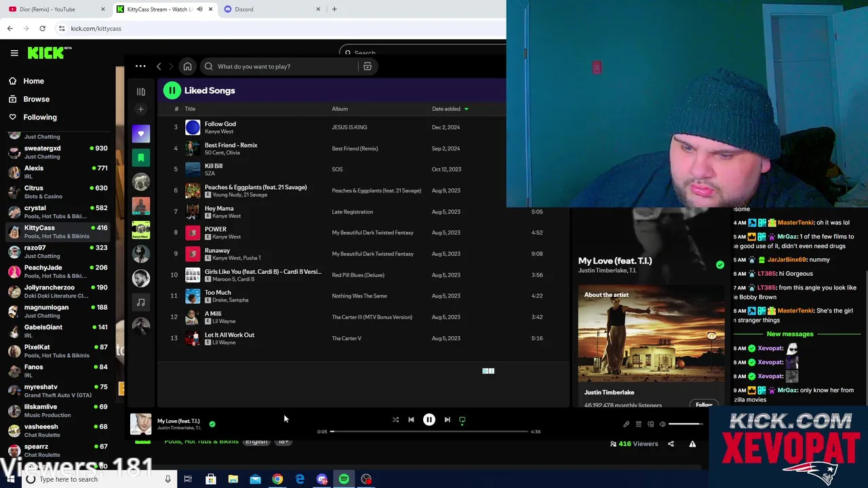Open Kick Browse page
This screenshot has height=488, width=868.
(x=37, y=99)
